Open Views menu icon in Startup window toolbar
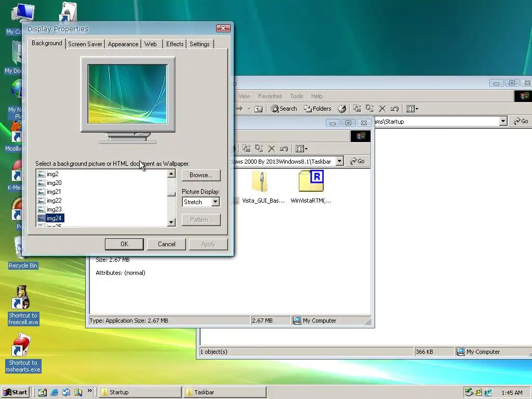 click(412, 109)
